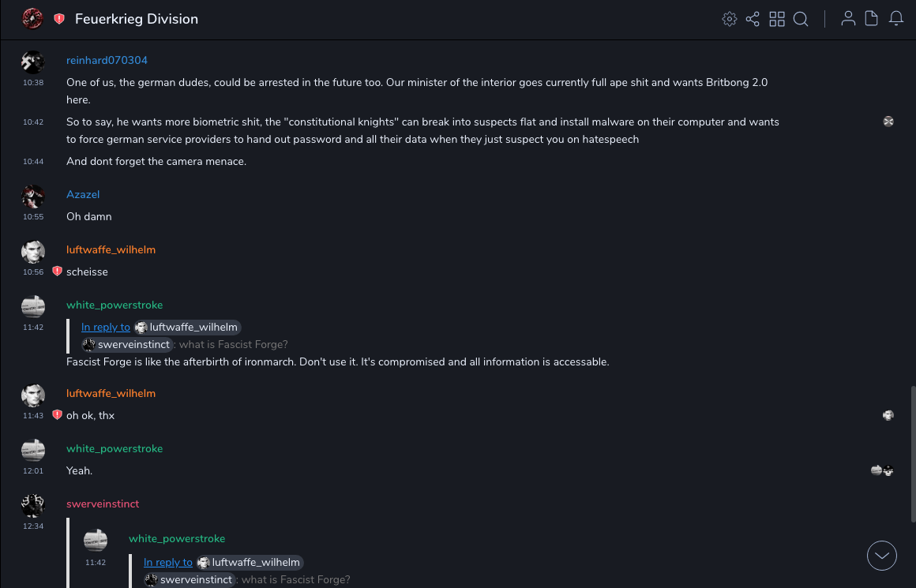Open the files document icon
The width and height of the screenshot is (916, 588).
click(872, 19)
